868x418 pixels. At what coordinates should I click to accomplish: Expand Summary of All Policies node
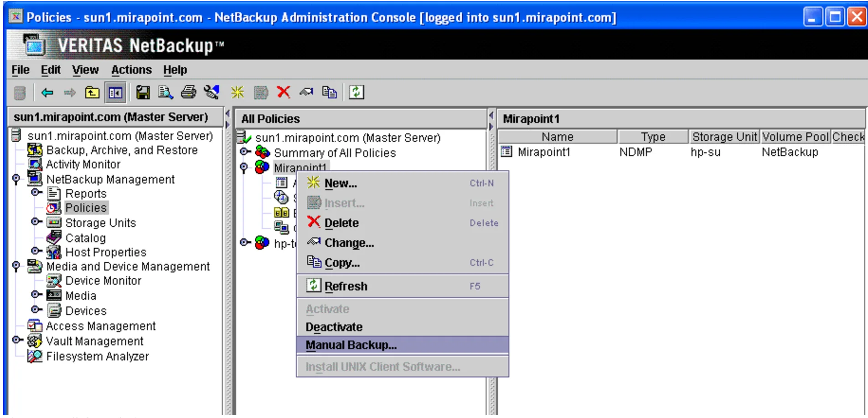[x=245, y=152]
